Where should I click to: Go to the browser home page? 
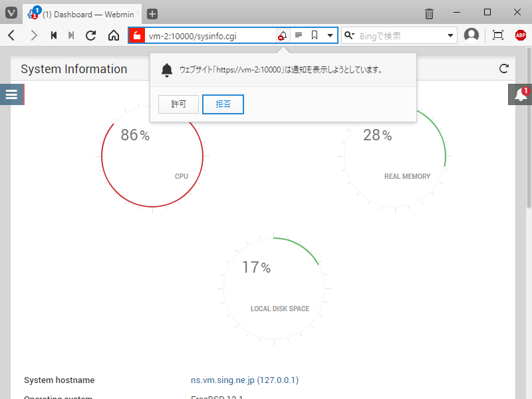coord(113,35)
